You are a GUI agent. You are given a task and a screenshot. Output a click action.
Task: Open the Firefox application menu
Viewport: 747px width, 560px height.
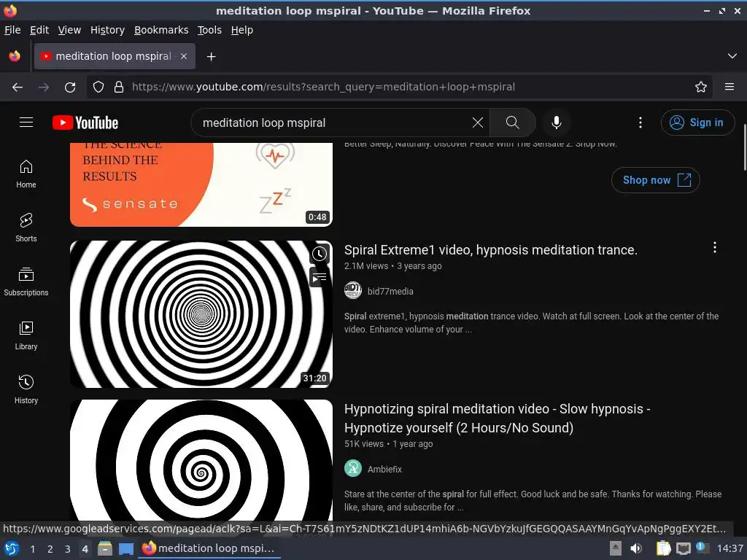(729, 87)
